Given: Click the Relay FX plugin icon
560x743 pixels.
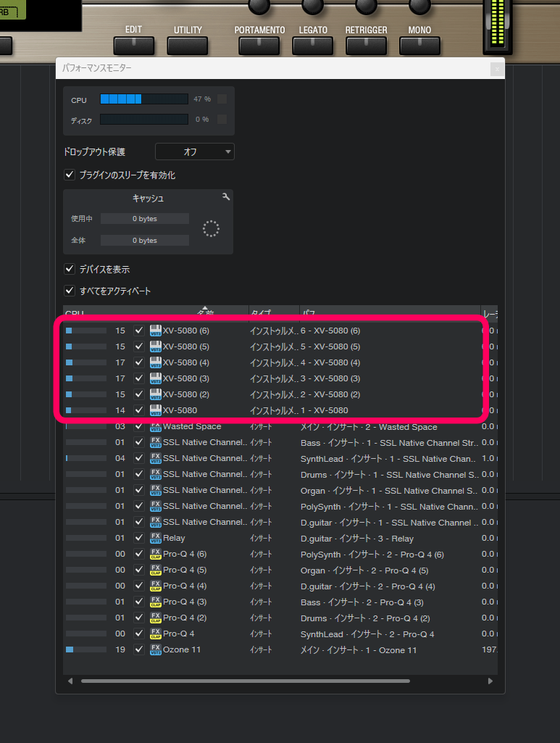Looking at the screenshot, I should 156,538.
